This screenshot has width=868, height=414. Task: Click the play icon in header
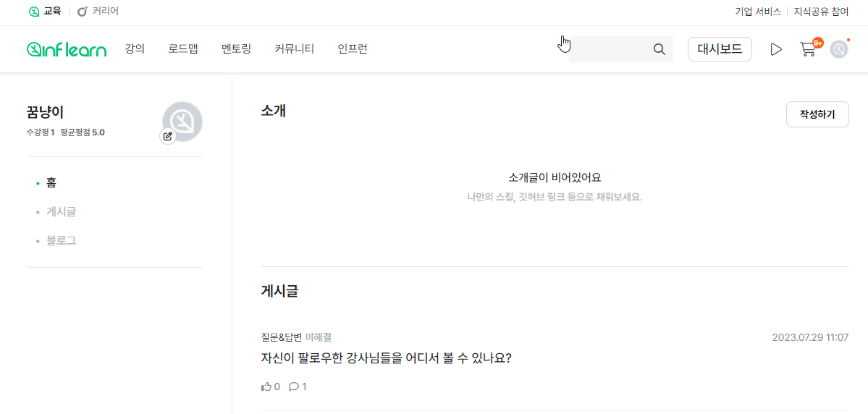point(776,49)
